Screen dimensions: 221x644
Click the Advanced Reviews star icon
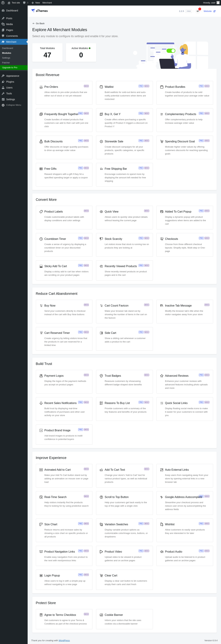pos(162,376)
